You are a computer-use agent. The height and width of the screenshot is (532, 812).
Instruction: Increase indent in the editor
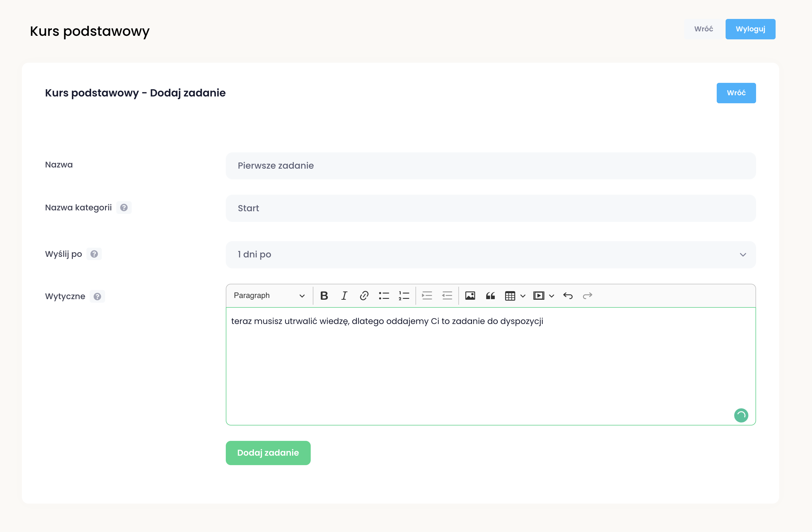click(427, 296)
